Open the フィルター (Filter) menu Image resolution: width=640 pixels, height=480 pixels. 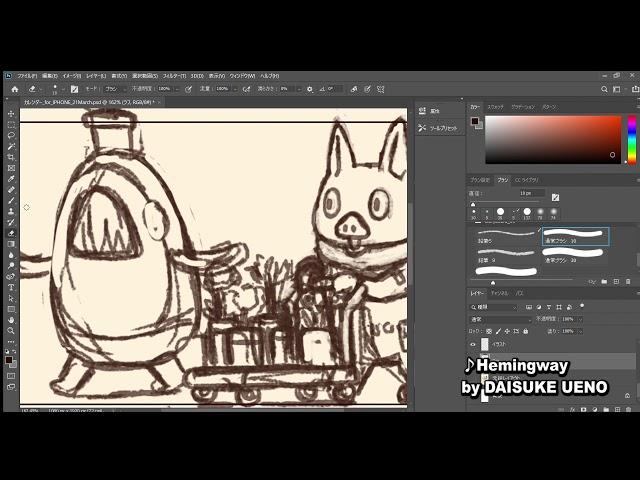coord(173,76)
